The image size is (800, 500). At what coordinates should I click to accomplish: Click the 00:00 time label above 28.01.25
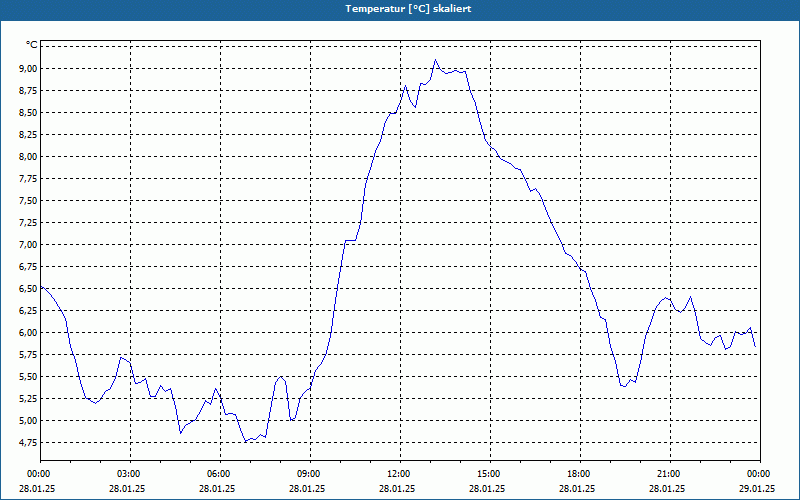(37, 474)
